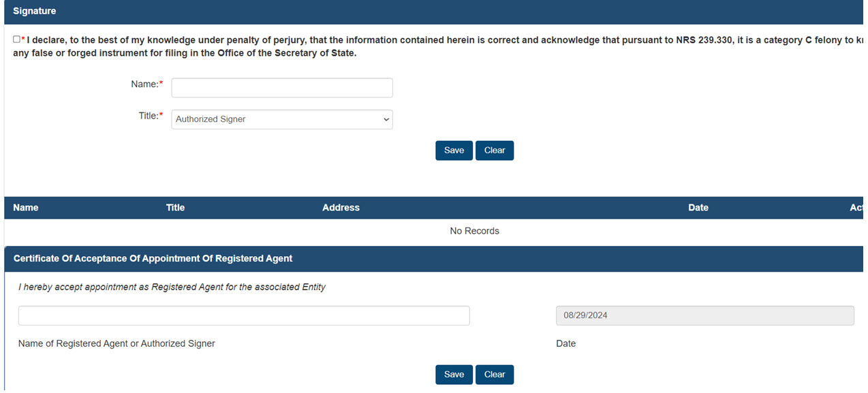Open the Title dropdown showing Authorized Signer
868x393 pixels.
pyautogui.click(x=281, y=119)
